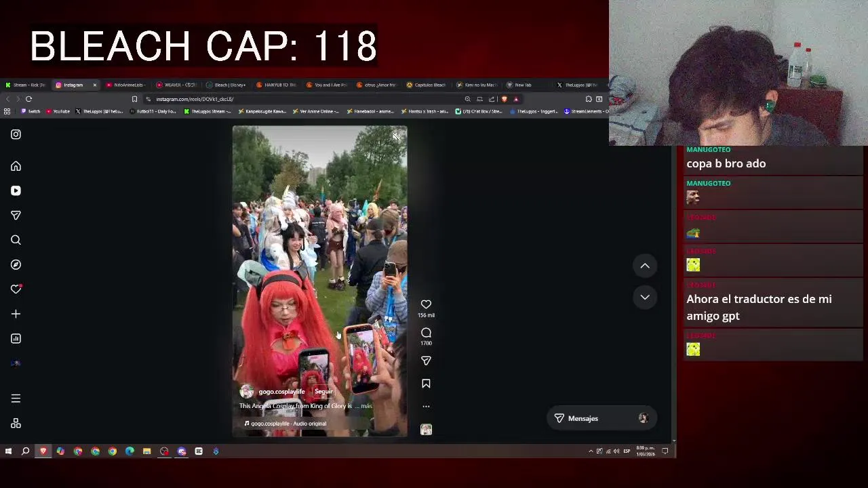Create a new post with plus icon

[x=16, y=314]
